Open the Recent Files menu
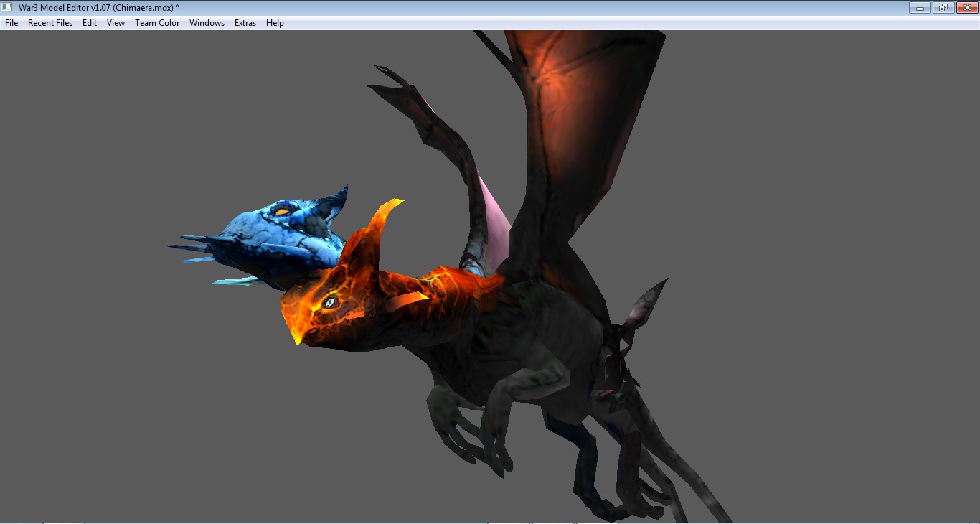 (50, 23)
